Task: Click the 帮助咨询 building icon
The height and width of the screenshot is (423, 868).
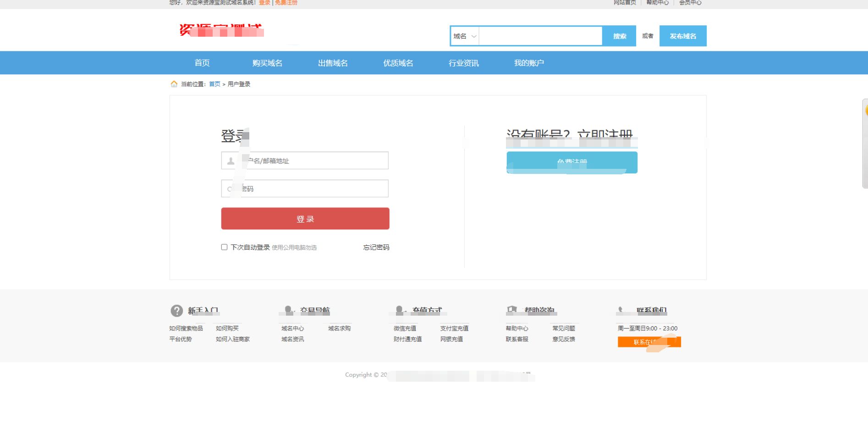Action: [x=511, y=310]
